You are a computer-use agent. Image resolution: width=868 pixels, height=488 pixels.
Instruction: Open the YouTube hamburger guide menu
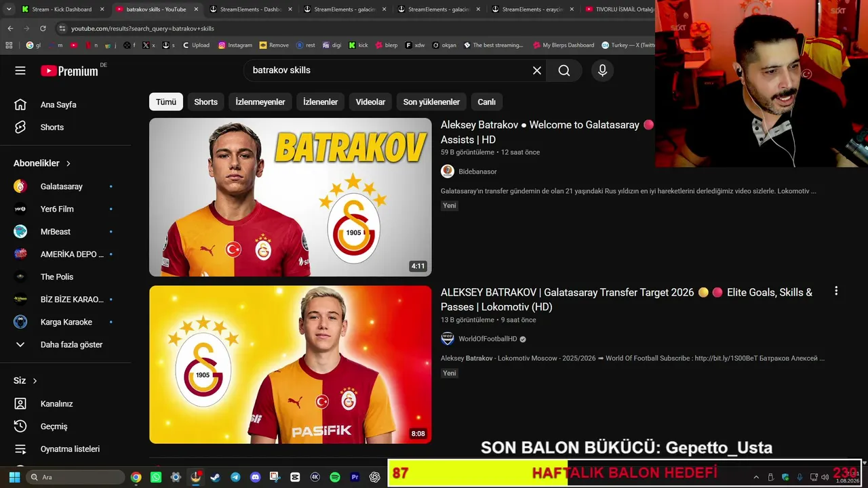[x=20, y=70]
